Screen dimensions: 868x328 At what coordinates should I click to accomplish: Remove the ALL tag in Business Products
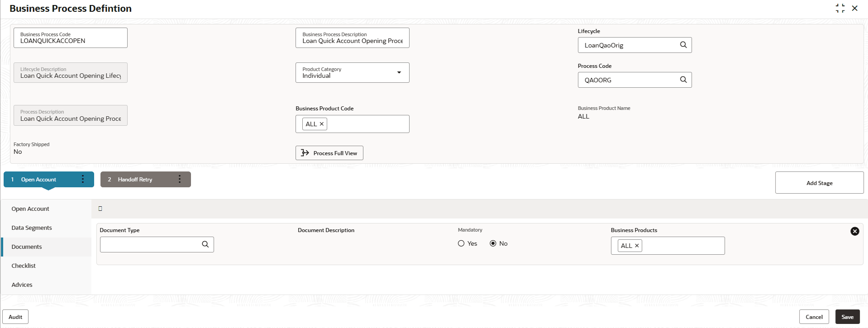[637, 246]
